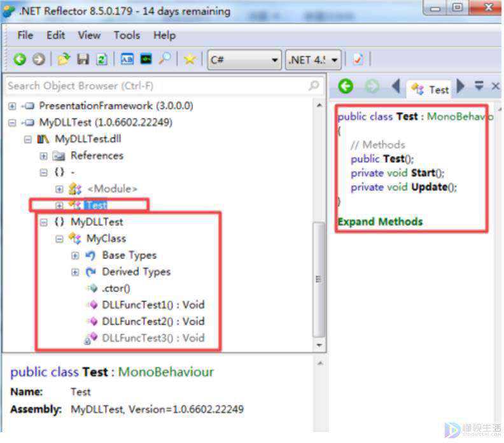Expand the <Module> node
The height and width of the screenshot is (443, 504).
(x=59, y=189)
